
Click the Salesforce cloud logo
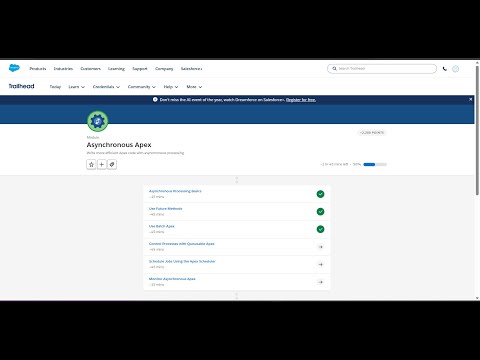coord(14,68)
